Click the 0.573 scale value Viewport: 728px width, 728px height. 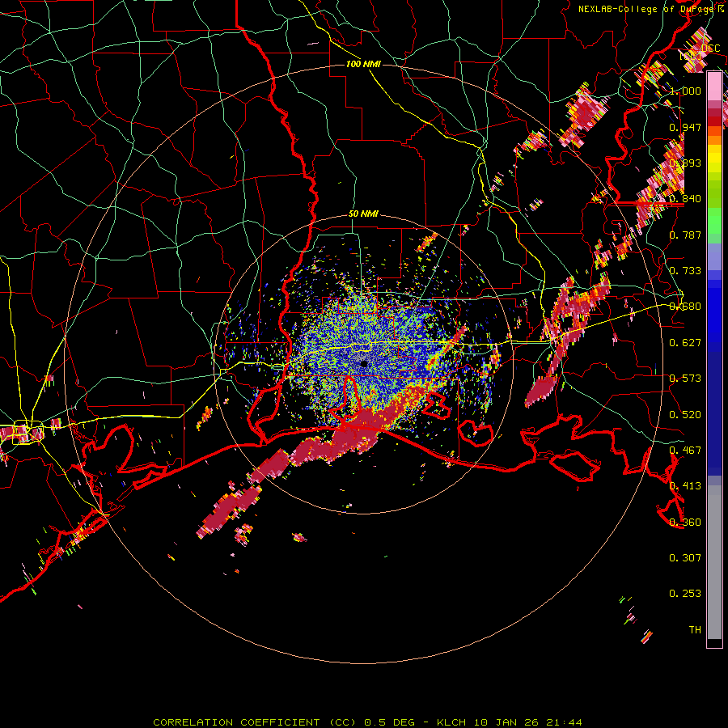tap(685, 379)
